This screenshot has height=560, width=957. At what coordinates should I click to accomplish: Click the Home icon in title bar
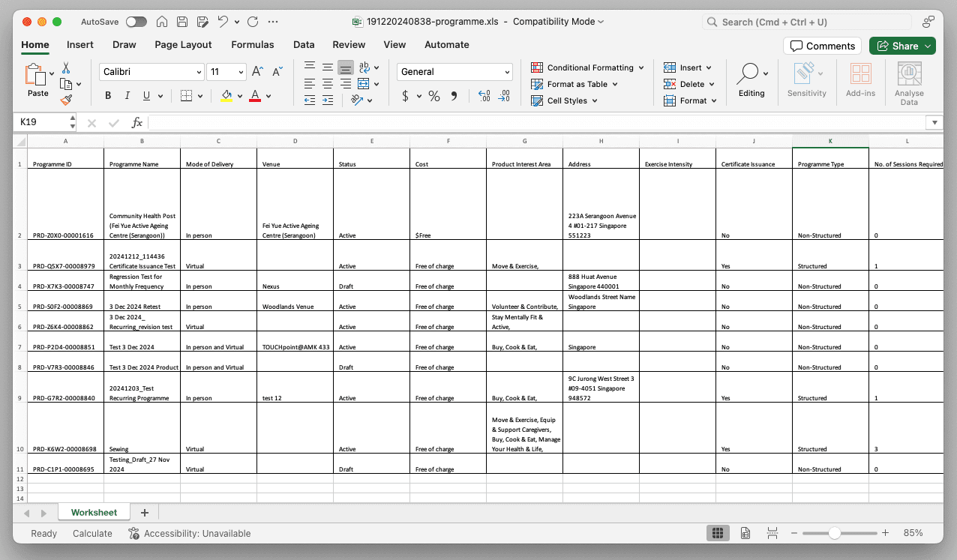click(163, 22)
